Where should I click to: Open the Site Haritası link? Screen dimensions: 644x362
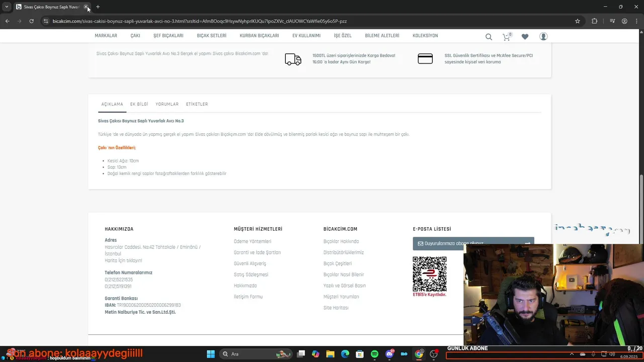pyautogui.click(x=336, y=308)
